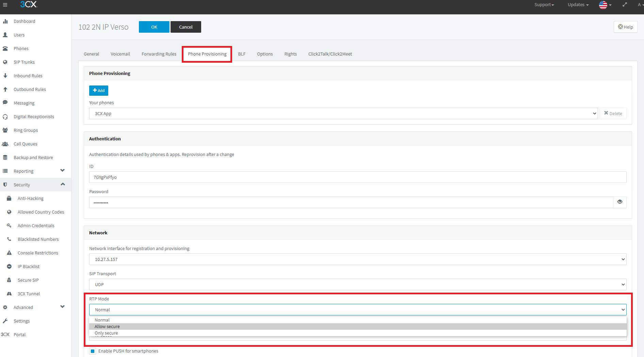Screen dimensions: 644x357
Task: Click the authentication ID input field
Action: [357, 177]
